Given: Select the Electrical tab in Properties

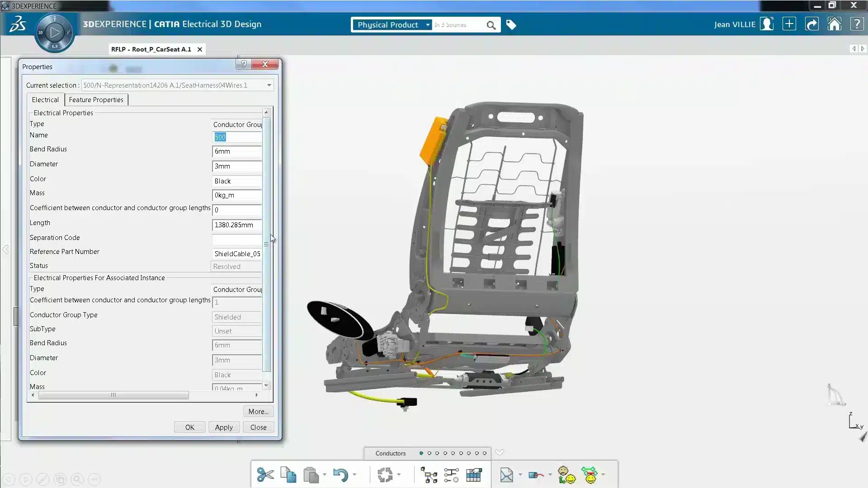Looking at the screenshot, I should pos(45,99).
